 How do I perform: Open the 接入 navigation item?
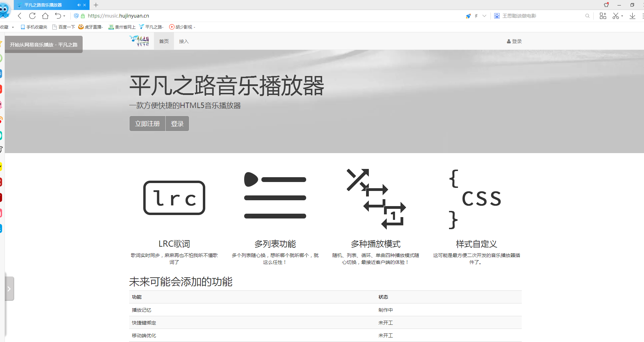[184, 41]
